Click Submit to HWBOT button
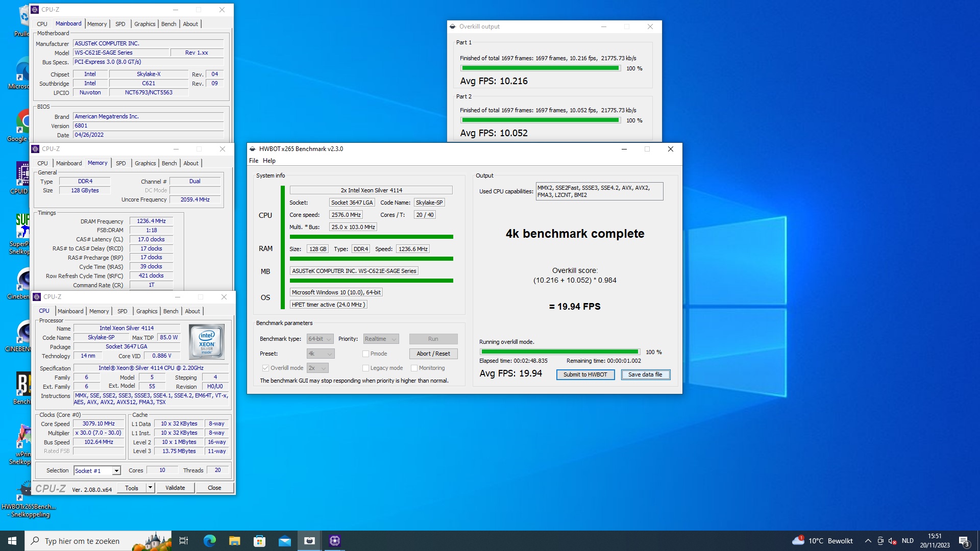Viewport: 980px width, 551px height. [585, 374]
